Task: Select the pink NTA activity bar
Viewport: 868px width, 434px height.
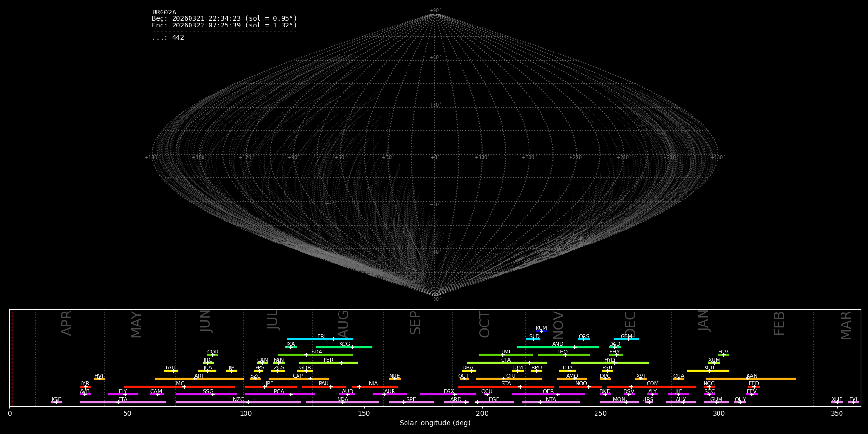Action: pos(551,402)
